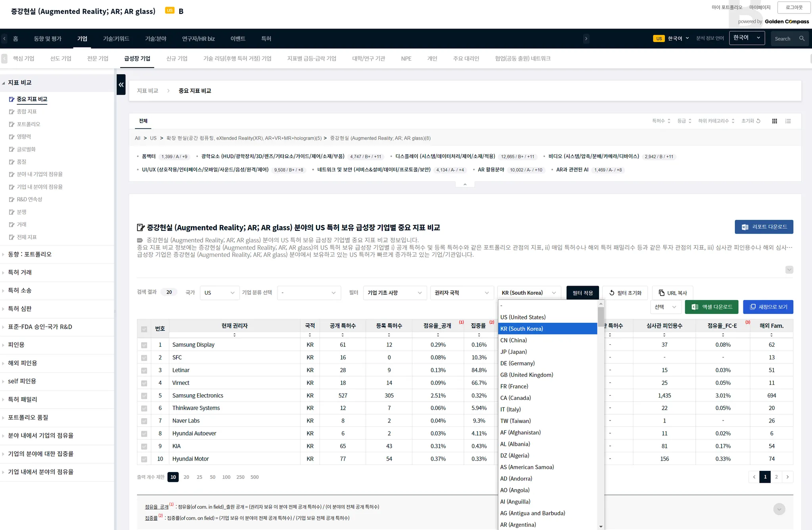Collapse sidebar with double-chevron icon
The height and width of the screenshot is (530, 812).
[121, 84]
